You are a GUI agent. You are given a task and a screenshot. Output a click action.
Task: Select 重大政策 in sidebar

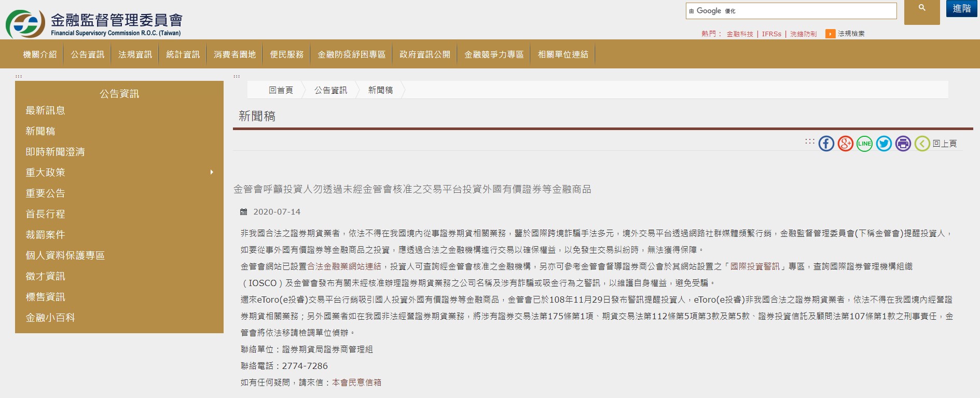[46, 173]
